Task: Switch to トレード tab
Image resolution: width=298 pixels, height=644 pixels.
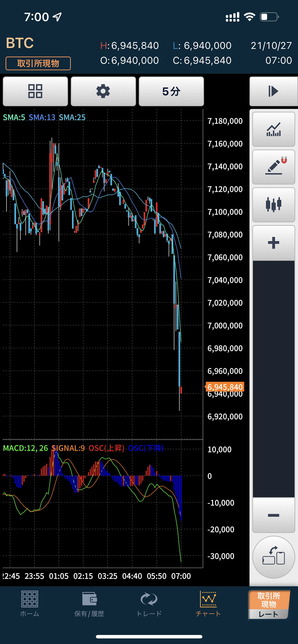Action: click(x=149, y=604)
